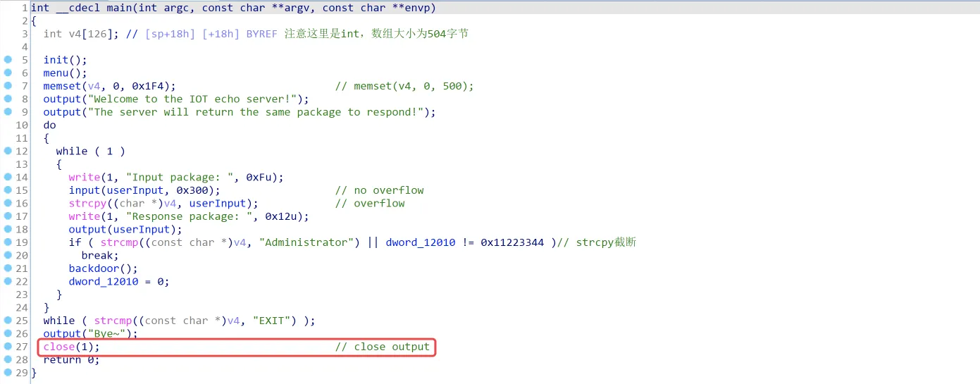The width and height of the screenshot is (980, 384).
Task: Click the return 0 statement
Action: (x=72, y=359)
